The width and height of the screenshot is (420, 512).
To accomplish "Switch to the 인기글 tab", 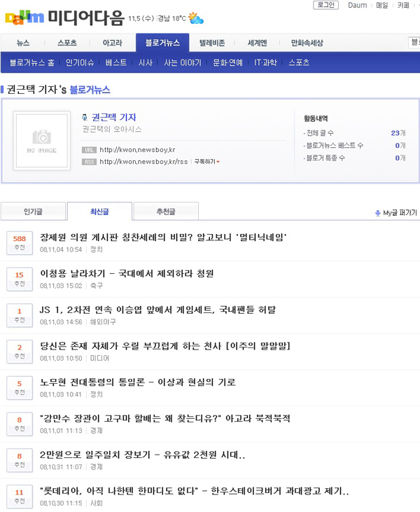I will click(x=33, y=212).
